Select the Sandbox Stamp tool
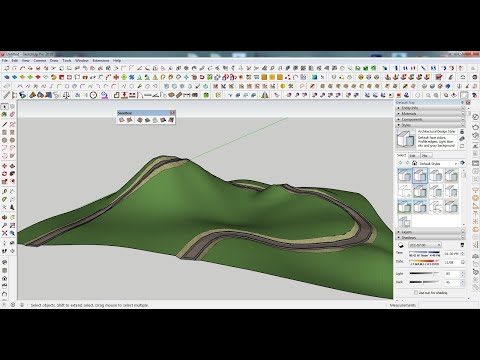Viewport: 480px width, 360px height. (147, 120)
